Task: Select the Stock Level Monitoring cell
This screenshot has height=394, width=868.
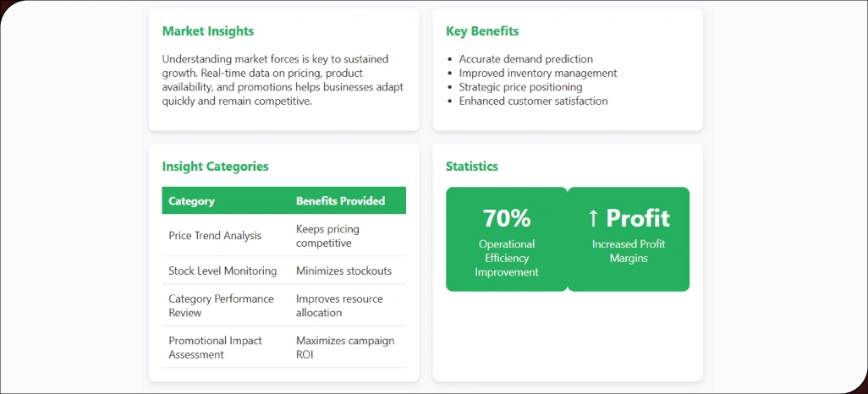Action: 222,271
